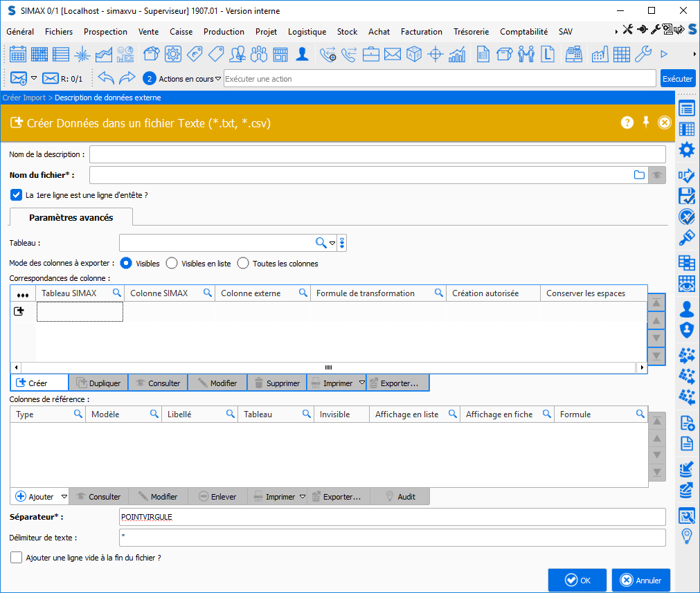The height and width of the screenshot is (593, 700).
Task: Click the 'Nom de la description' text field
Action: pos(377,154)
